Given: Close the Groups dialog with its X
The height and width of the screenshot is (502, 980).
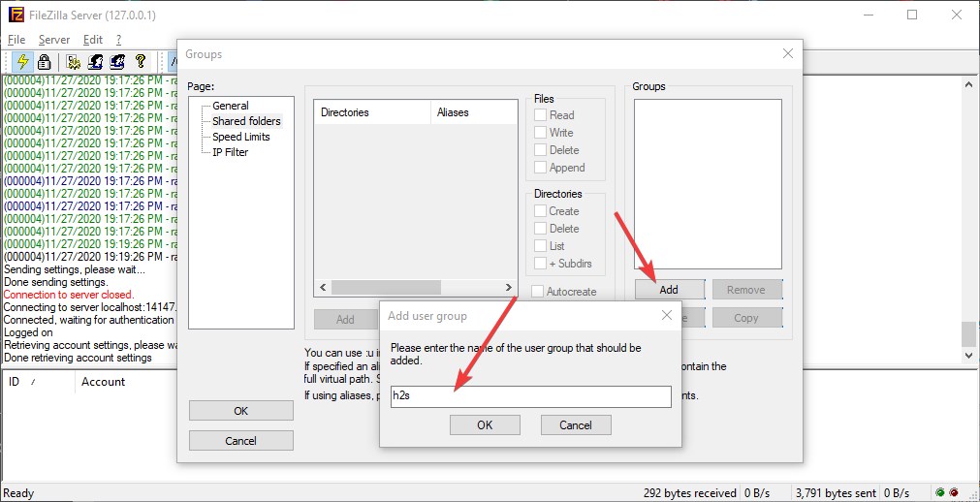Looking at the screenshot, I should 788,53.
